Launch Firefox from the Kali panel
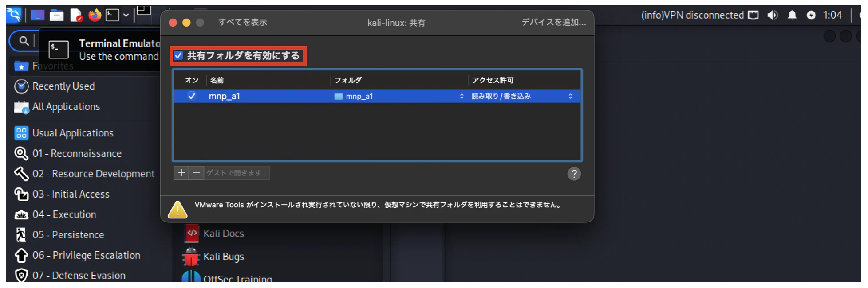Image resolution: width=868 pixels, height=288 pixels. point(95,16)
